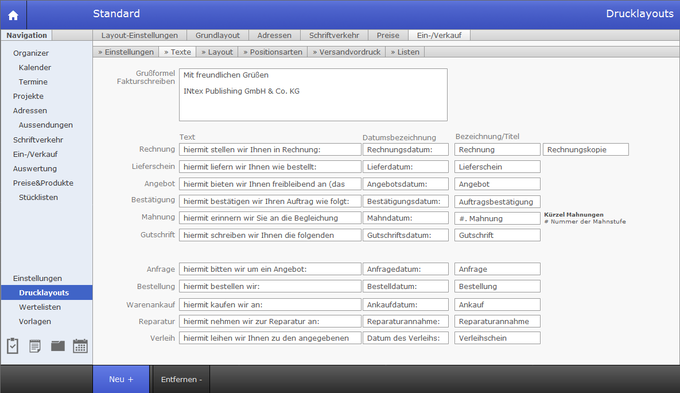Screen dimensions: 680x393
Task: Go to Schriftverkehr in the sidebar
Action: pos(38,140)
